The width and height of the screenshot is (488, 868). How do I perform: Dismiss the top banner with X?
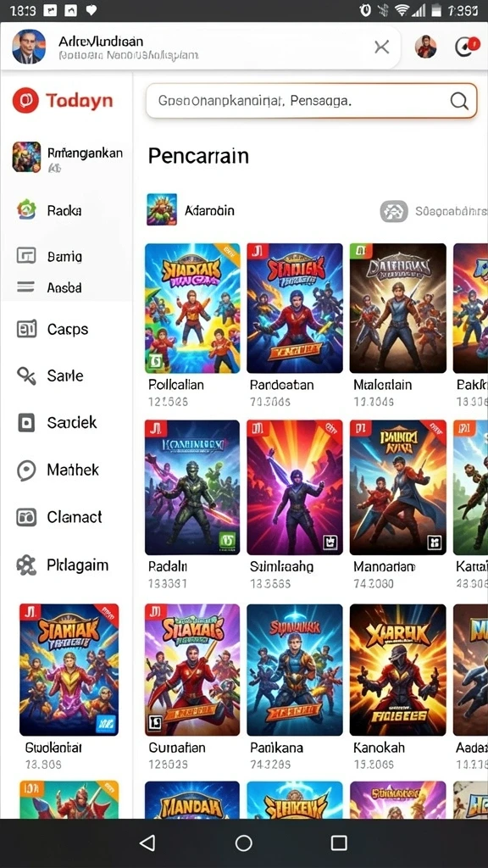(x=382, y=47)
